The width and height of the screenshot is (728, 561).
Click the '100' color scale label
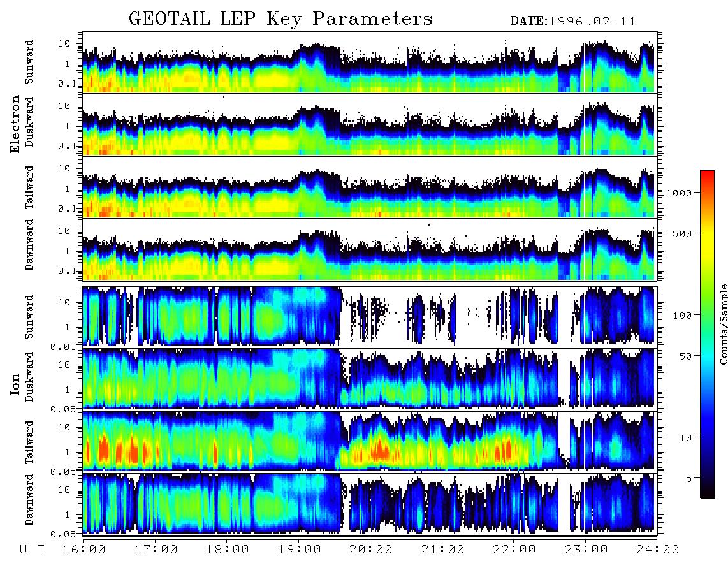point(682,316)
